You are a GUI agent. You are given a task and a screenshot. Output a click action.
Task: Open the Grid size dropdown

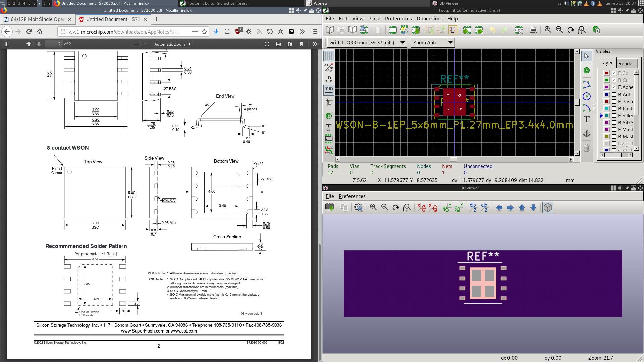tap(402, 43)
